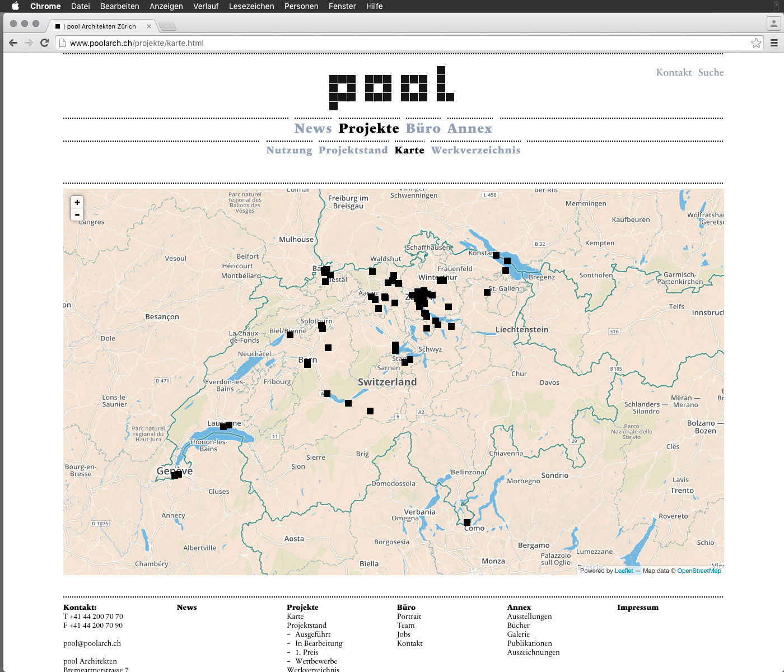The height and width of the screenshot is (672, 784).
Task: Click the Suche link in header
Action: (x=711, y=72)
